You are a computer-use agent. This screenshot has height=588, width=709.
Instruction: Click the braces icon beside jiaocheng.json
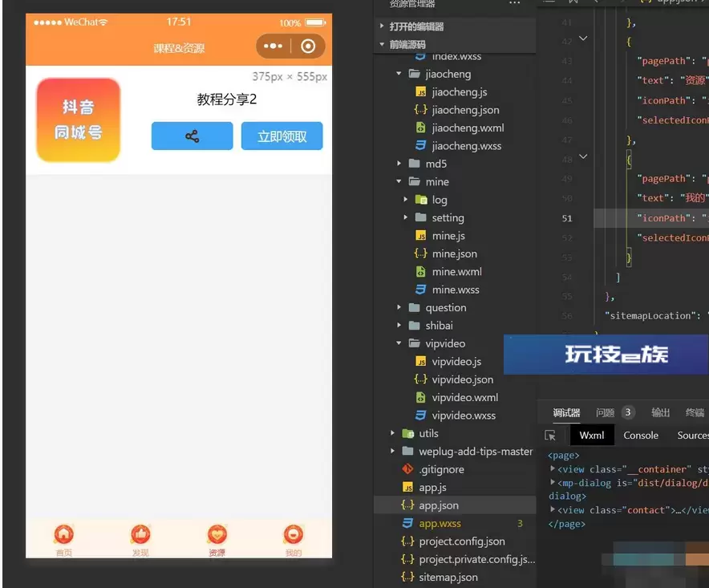[421, 110]
